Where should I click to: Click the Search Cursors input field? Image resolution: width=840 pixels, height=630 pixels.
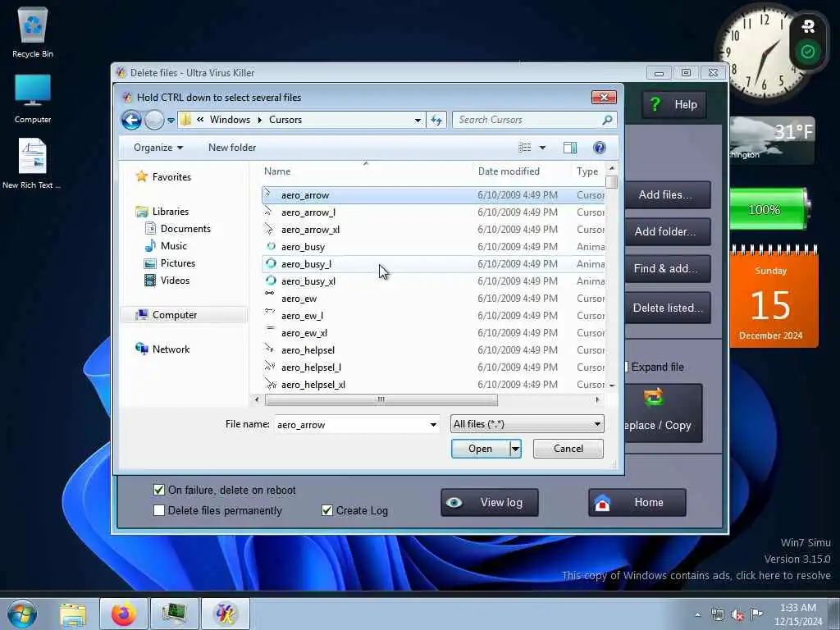[x=527, y=120]
